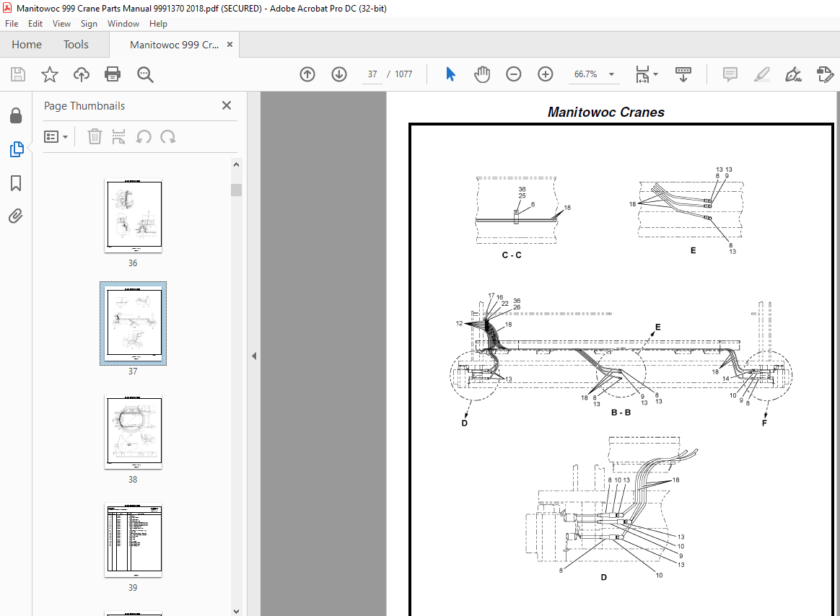Viewport: 840px width, 616px height.
Task: Open the find text magnifier tool
Action: [145, 74]
